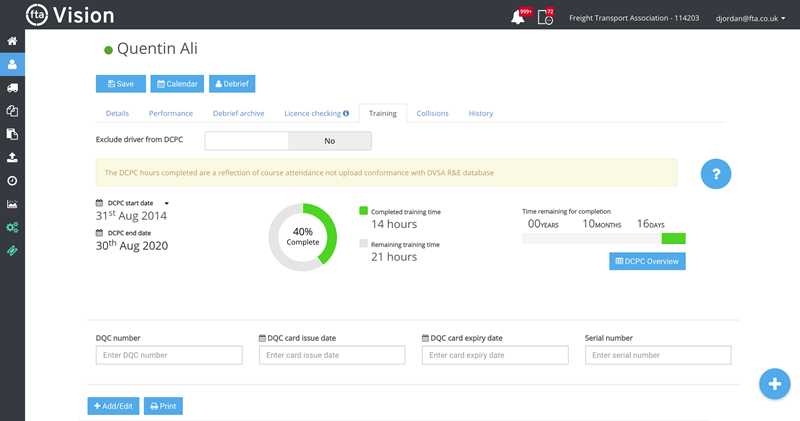Select the Training tab
The height and width of the screenshot is (421, 800).
[383, 113]
